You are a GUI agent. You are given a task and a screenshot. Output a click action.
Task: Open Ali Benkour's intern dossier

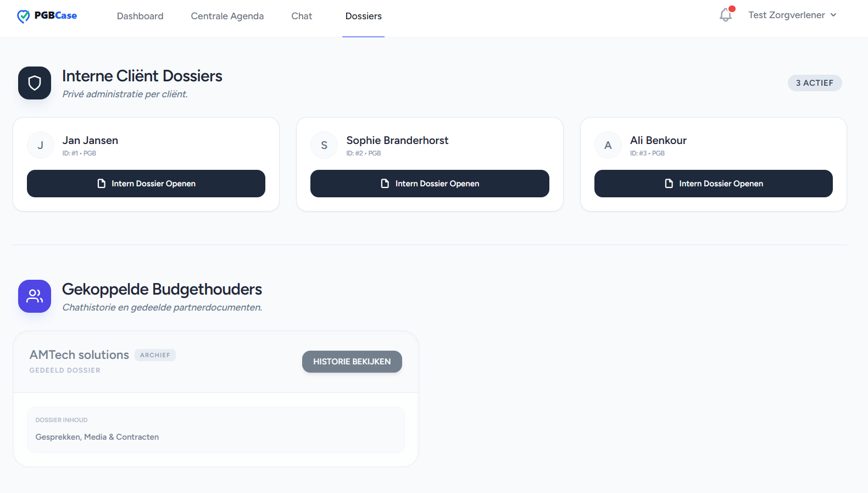point(713,184)
